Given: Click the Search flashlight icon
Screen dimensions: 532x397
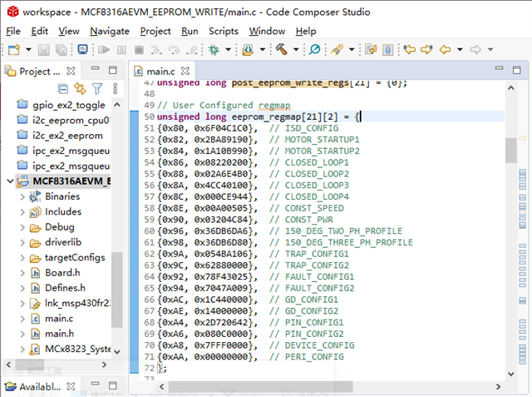Looking at the screenshot, I should 337,50.
